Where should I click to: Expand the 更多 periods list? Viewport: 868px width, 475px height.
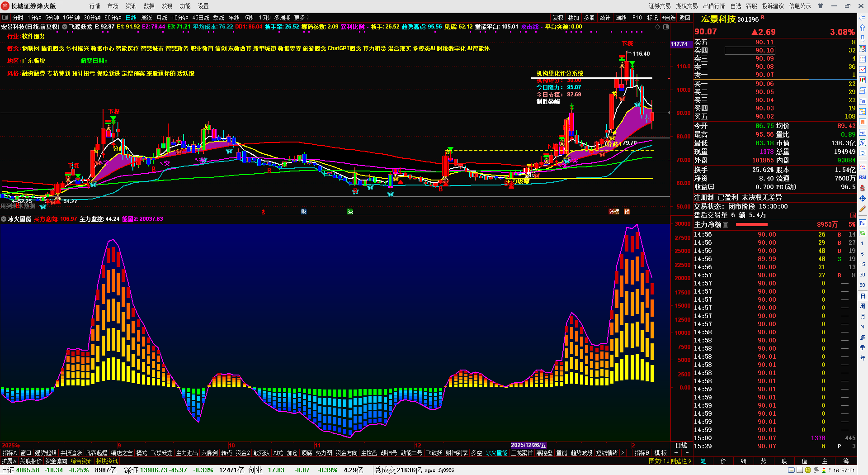pyautogui.click(x=302, y=18)
